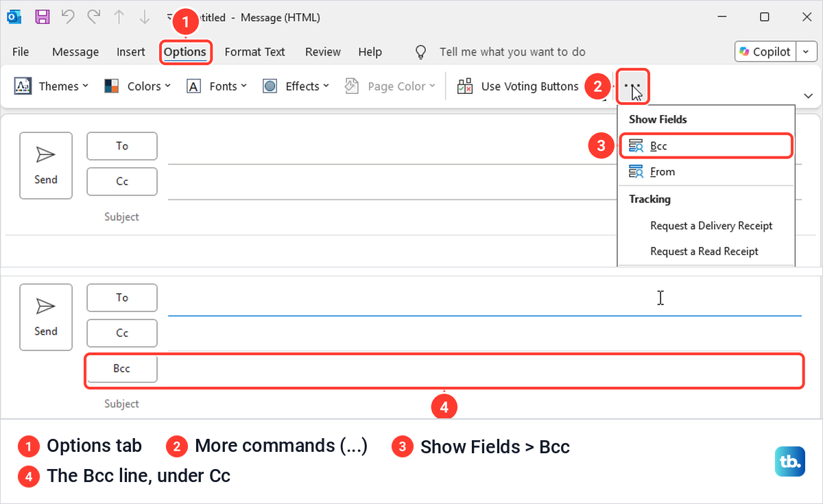Select From under Show Fields
The width and height of the screenshot is (823, 504).
[x=706, y=172]
